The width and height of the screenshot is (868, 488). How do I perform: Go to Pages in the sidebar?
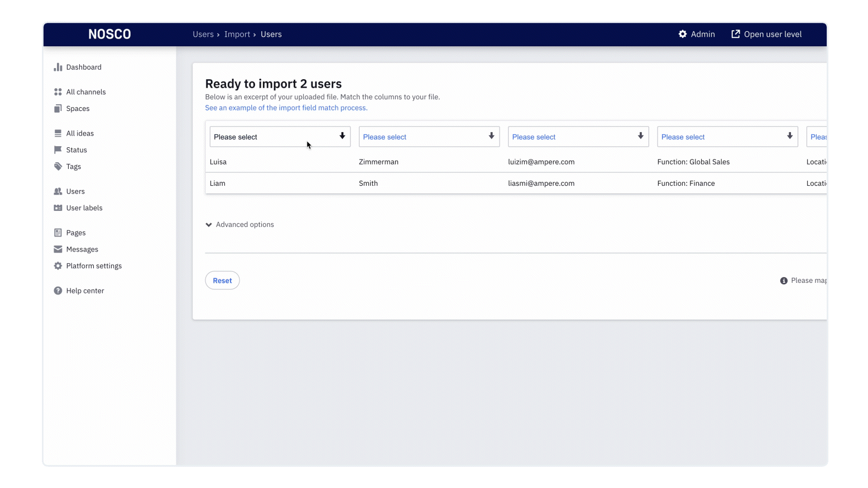pyautogui.click(x=76, y=233)
